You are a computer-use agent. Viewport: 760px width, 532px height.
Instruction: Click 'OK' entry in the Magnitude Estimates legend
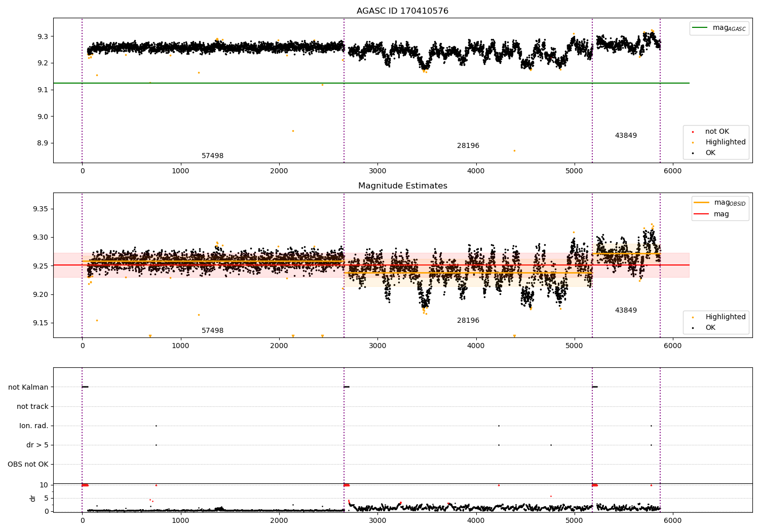(710, 328)
